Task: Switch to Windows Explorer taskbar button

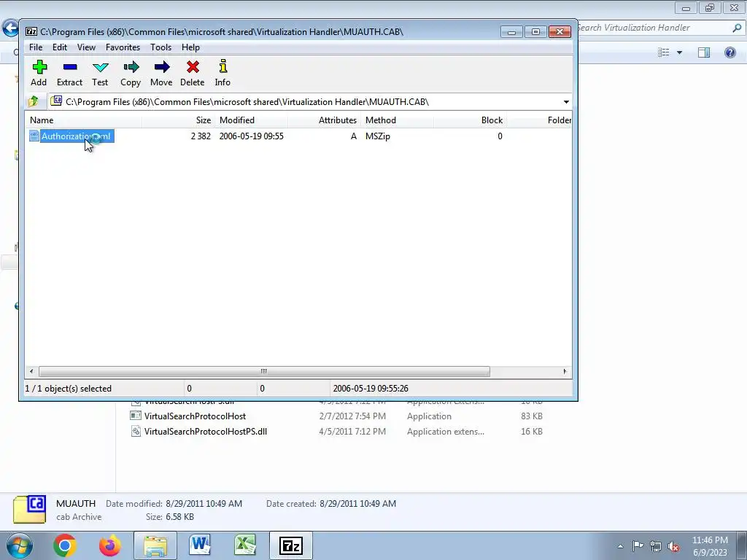Action: 155,545
